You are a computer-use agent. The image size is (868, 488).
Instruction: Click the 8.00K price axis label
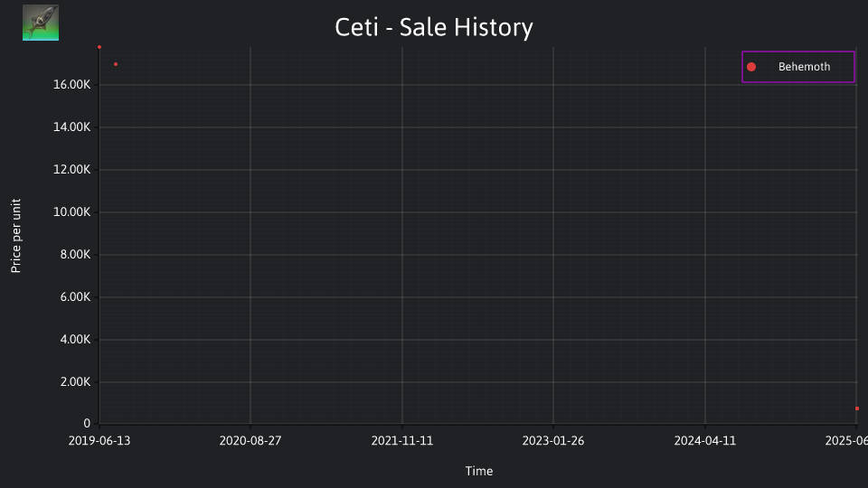click(75, 255)
